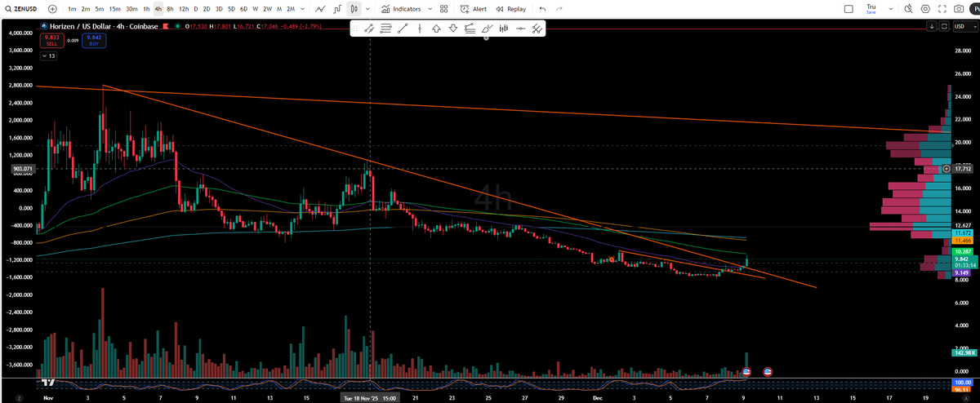Screen dimensions: 980x403
Task: Select the parallel channel drawing tool
Action: [385, 29]
